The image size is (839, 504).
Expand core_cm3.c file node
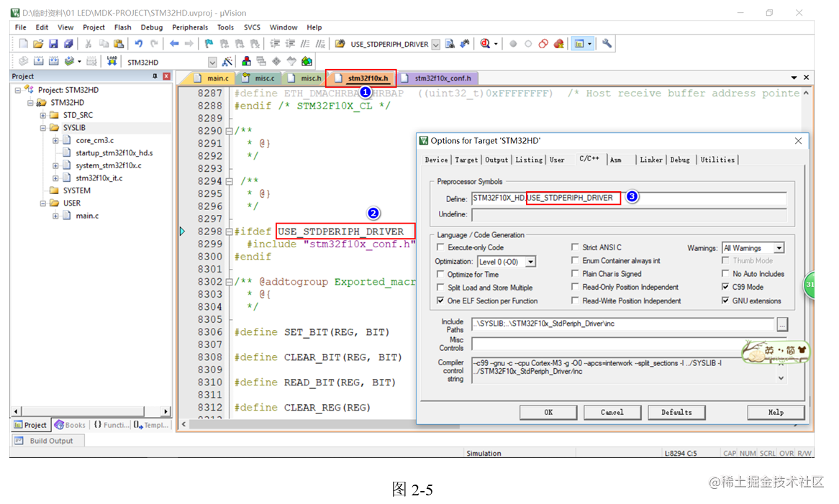click(55, 141)
